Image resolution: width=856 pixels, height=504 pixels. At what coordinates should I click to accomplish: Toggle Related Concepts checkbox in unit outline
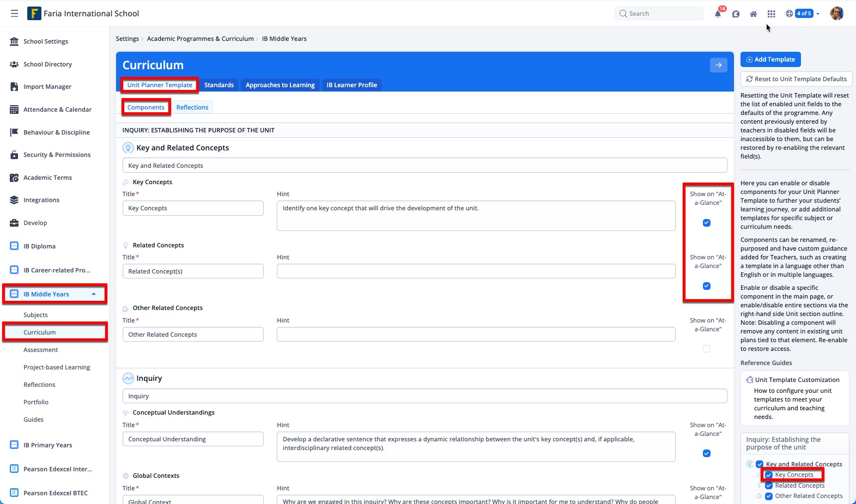[769, 485]
